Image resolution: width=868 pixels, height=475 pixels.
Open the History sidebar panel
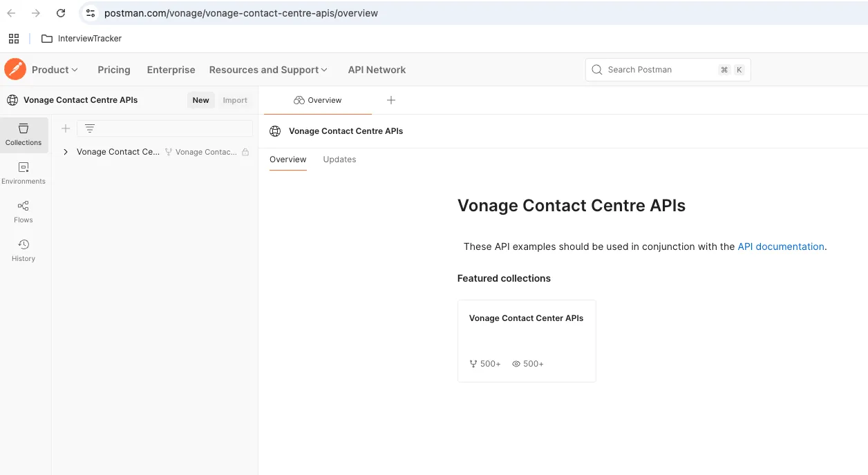23,251
